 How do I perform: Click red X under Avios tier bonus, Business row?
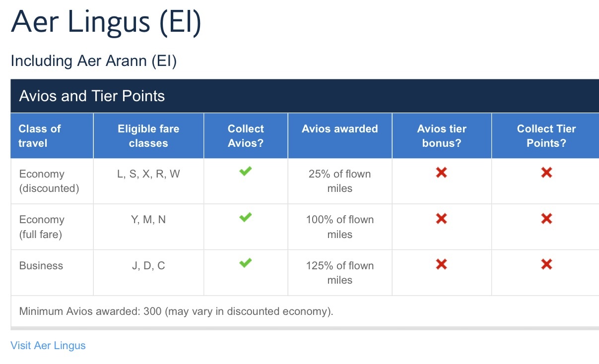click(441, 264)
